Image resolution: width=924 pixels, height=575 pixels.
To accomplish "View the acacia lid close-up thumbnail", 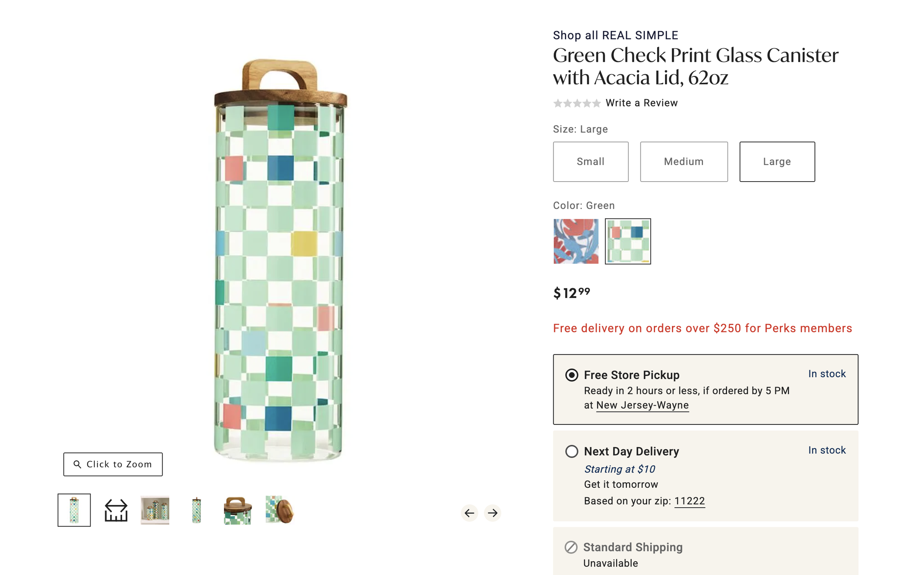I will [238, 510].
